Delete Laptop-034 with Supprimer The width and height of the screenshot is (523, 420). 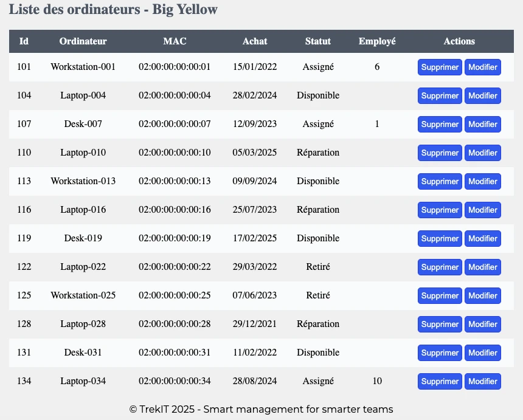click(440, 381)
